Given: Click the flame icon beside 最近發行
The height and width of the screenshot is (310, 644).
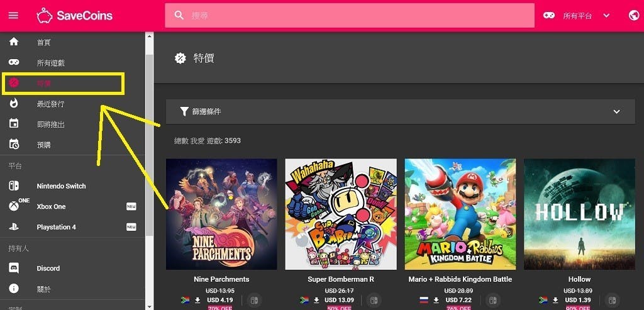Looking at the screenshot, I should coord(14,104).
